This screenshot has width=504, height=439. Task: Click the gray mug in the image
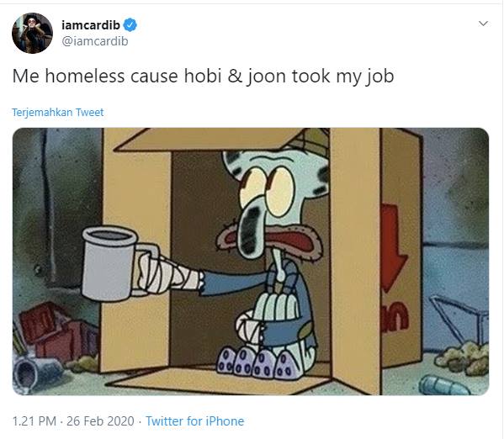[109, 263]
